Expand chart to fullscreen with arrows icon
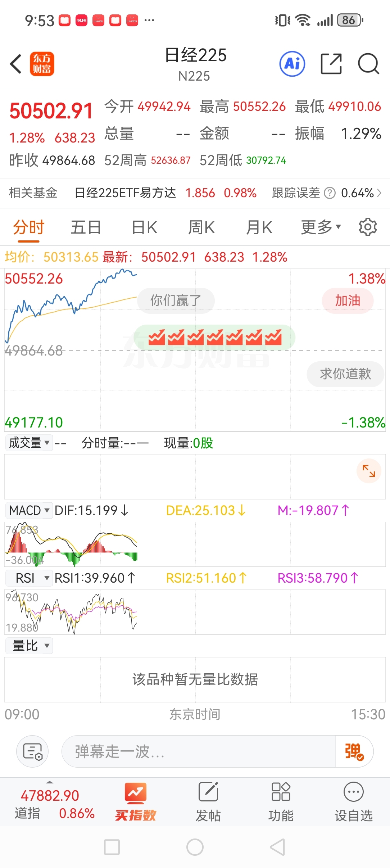 coord(369,471)
